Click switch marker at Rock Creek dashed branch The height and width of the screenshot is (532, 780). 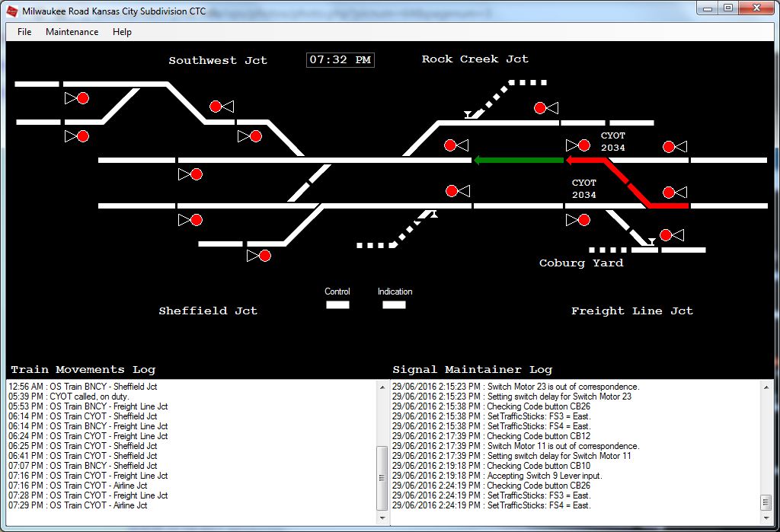point(468,115)
